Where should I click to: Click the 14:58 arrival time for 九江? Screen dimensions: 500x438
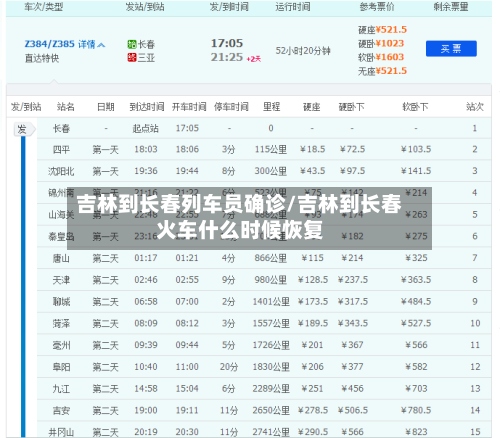tap(146, 388)
